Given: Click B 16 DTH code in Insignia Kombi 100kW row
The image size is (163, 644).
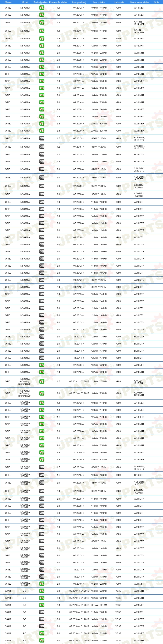Looking at the screenshot, I should [x=139, y=475].
